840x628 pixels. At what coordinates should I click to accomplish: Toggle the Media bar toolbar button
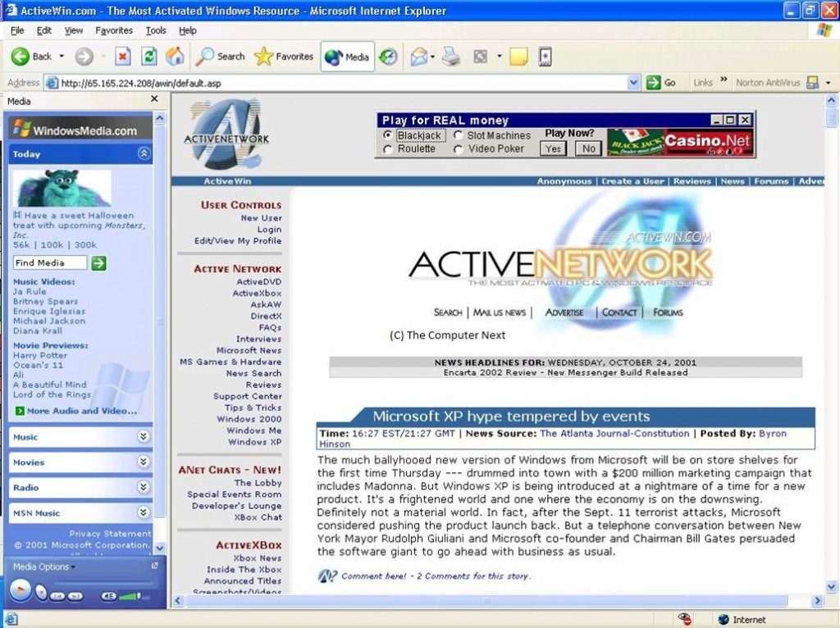347,57
